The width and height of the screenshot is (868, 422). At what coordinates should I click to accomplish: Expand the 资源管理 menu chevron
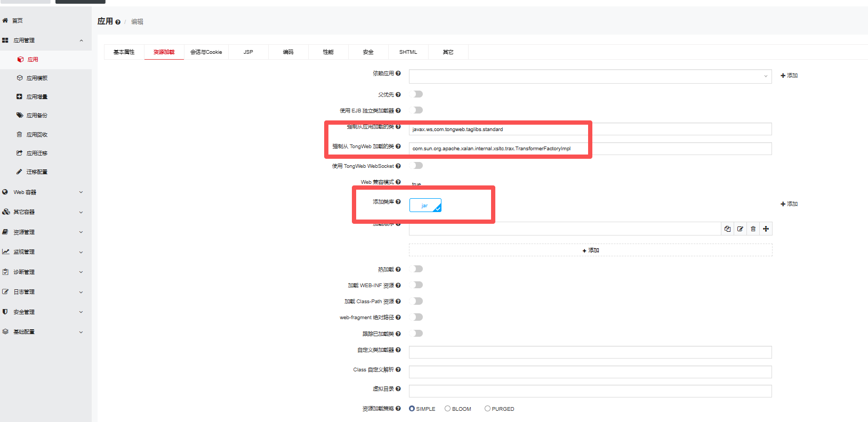point(81,232)
